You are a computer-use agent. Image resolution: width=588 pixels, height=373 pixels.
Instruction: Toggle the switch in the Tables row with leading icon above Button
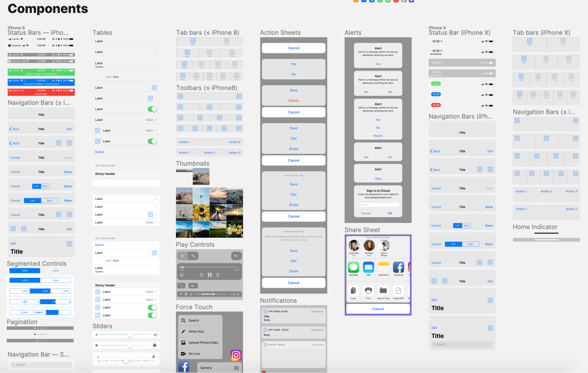152,141
